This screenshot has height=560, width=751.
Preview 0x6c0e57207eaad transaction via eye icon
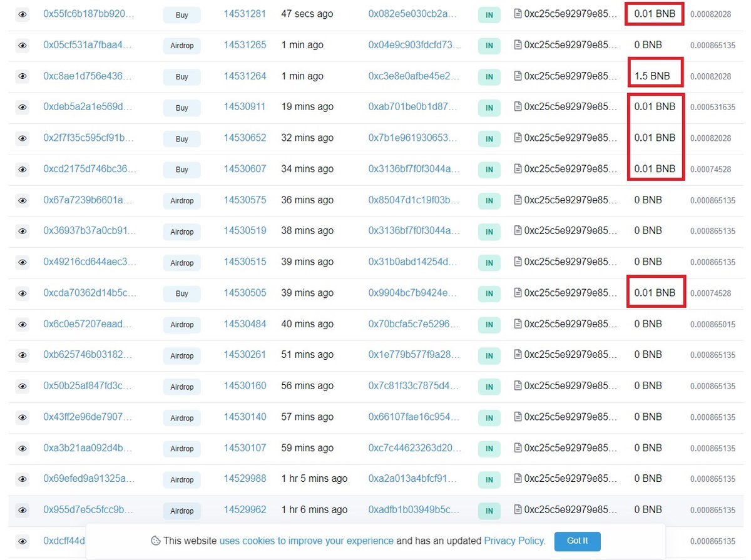[23, 324]
